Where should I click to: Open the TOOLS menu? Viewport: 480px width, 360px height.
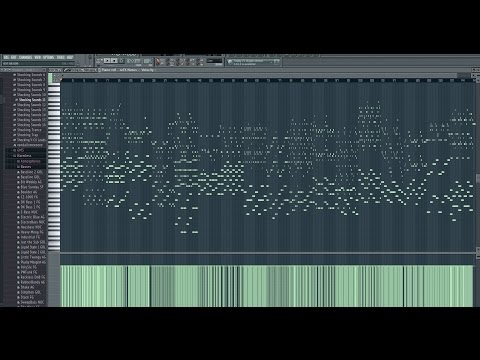60,57
